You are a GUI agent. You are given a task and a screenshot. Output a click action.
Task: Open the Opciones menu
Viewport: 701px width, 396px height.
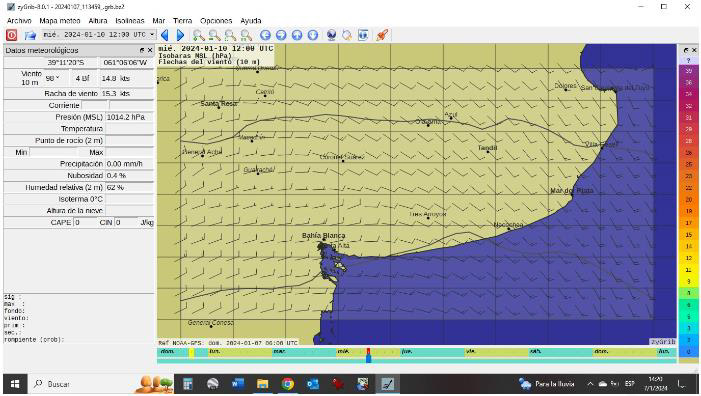(216, 21)
